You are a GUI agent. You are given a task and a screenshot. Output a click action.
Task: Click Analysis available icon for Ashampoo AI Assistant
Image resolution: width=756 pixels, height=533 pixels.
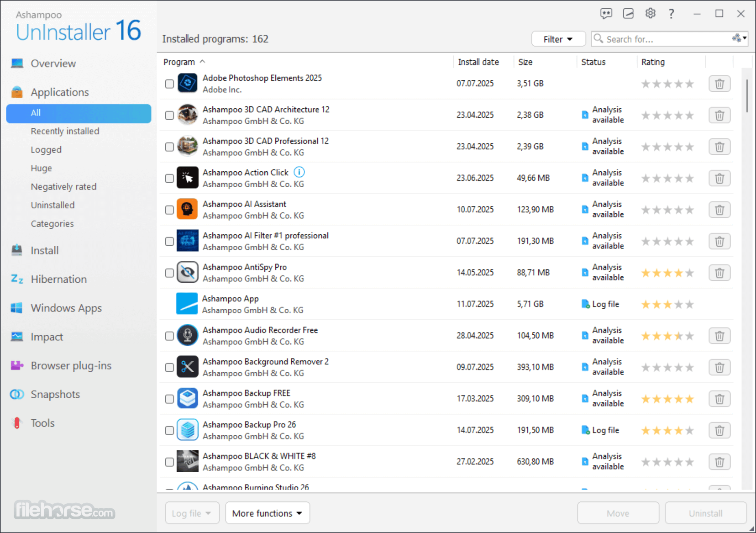585,209
